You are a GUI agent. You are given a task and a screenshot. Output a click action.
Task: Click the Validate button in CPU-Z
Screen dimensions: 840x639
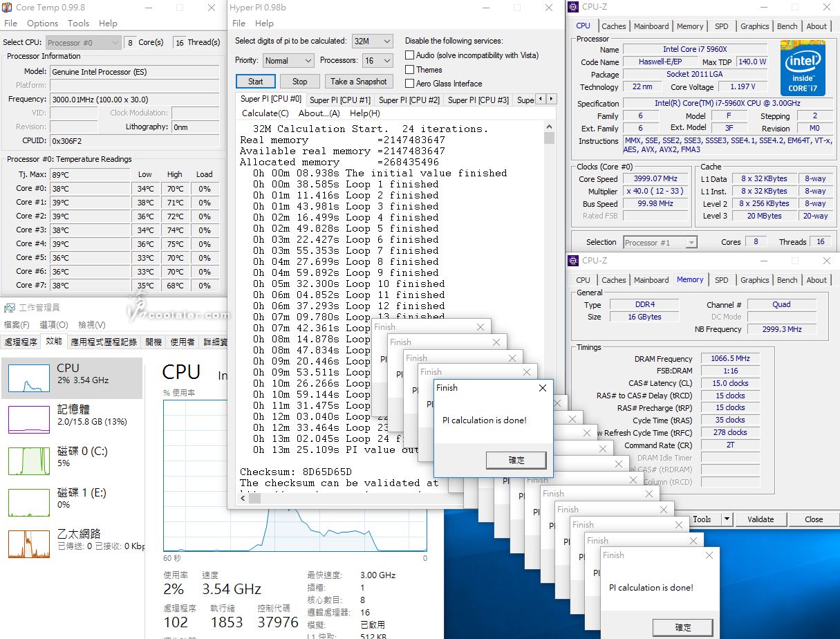click(760, 519)
